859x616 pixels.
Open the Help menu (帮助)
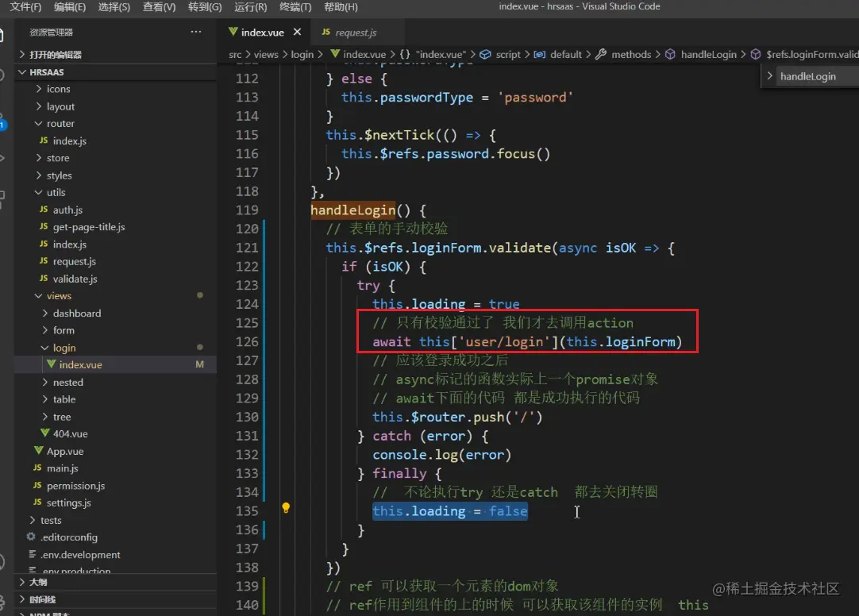[x=341, y=7]
